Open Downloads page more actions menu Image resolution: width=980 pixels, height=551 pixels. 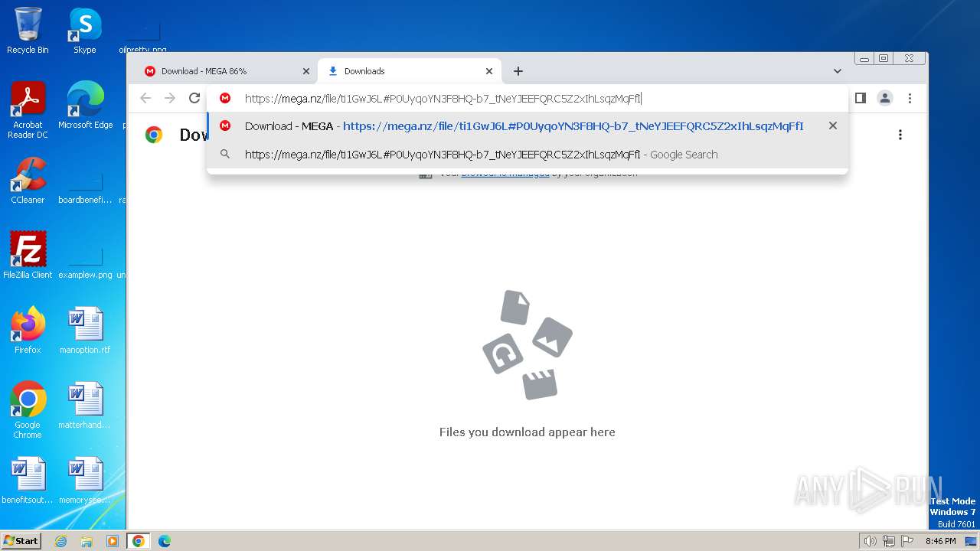point(900,135)
